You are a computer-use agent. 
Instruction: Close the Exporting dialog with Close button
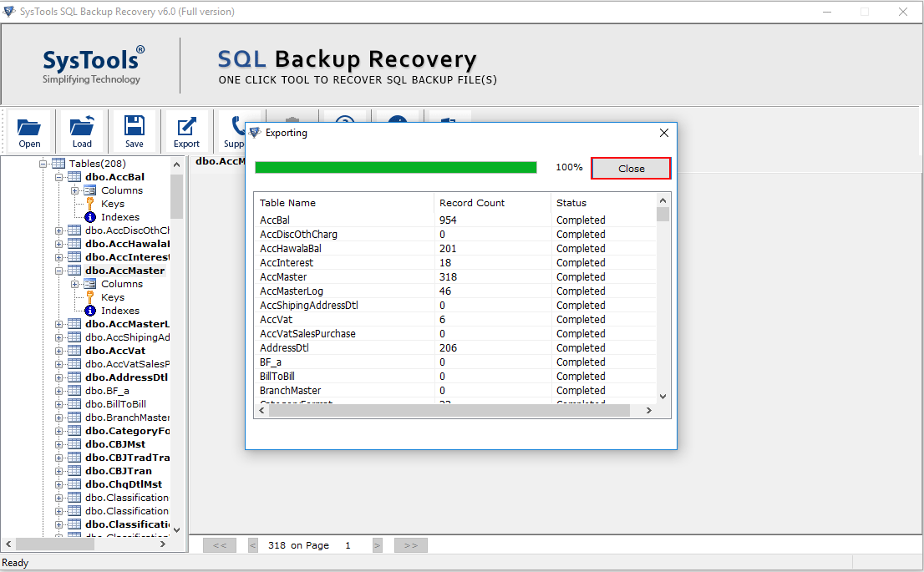[631, 169]
